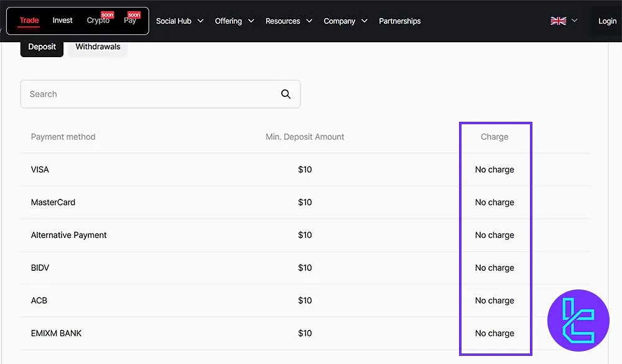Open the Resources menu

coord(282,21)
